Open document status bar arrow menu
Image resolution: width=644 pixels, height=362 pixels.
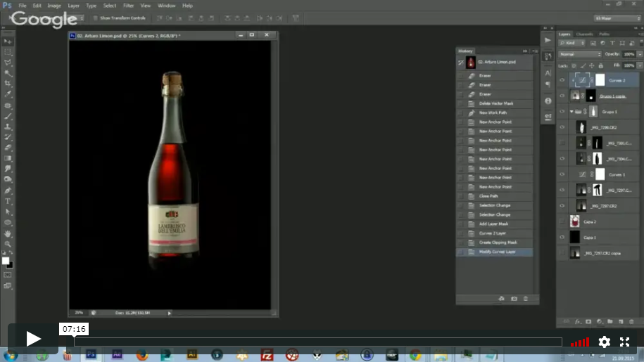(x=169, y=313)
